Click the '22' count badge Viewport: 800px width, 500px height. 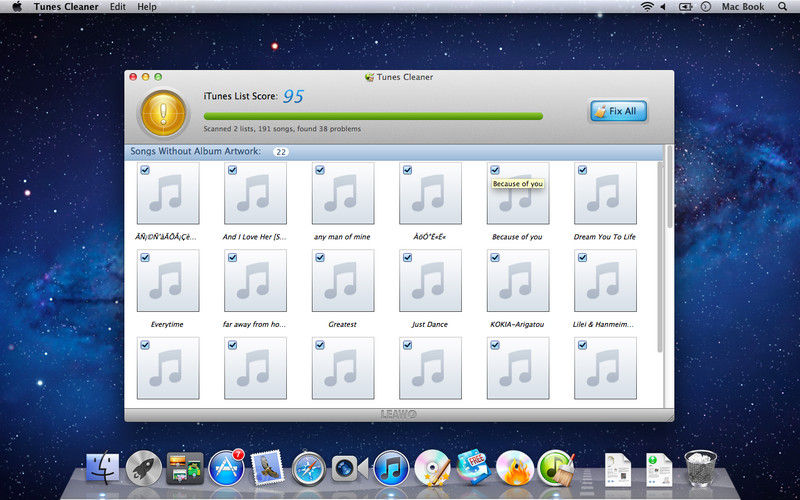coord(281,152)
